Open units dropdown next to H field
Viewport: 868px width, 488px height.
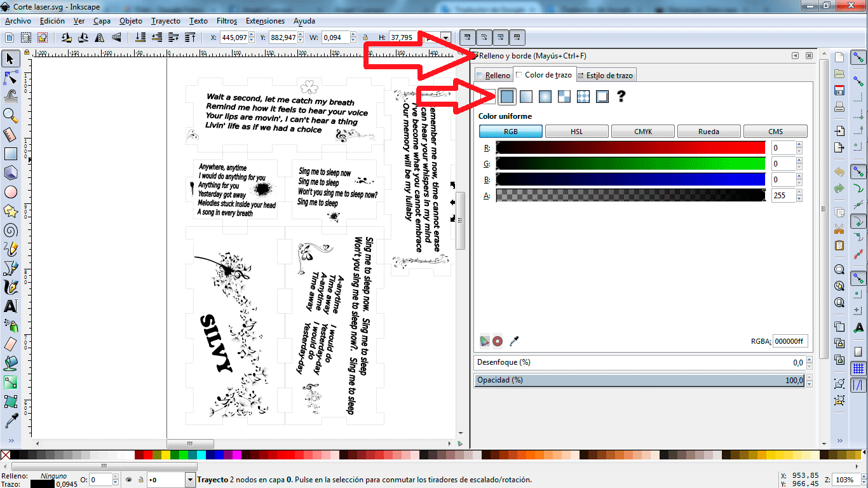[447, 37]
